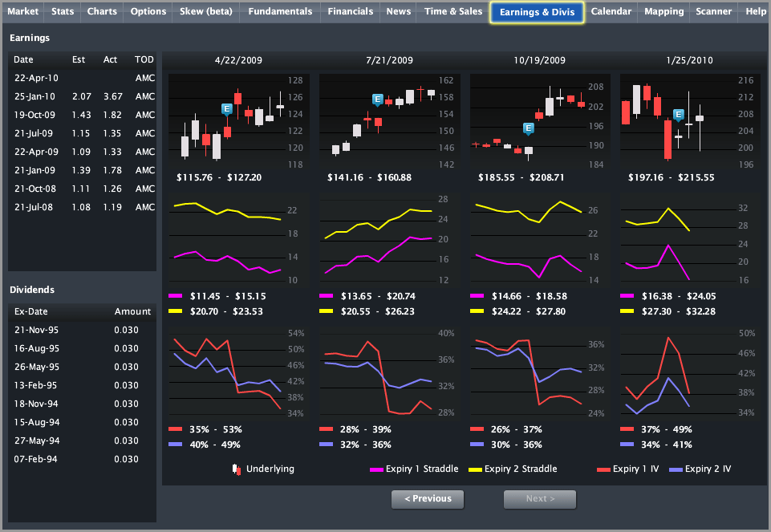The height and width of the screenshot is (532, 771).
Task: Click the 1/25/2010 column date header
Action: [689, 60]
